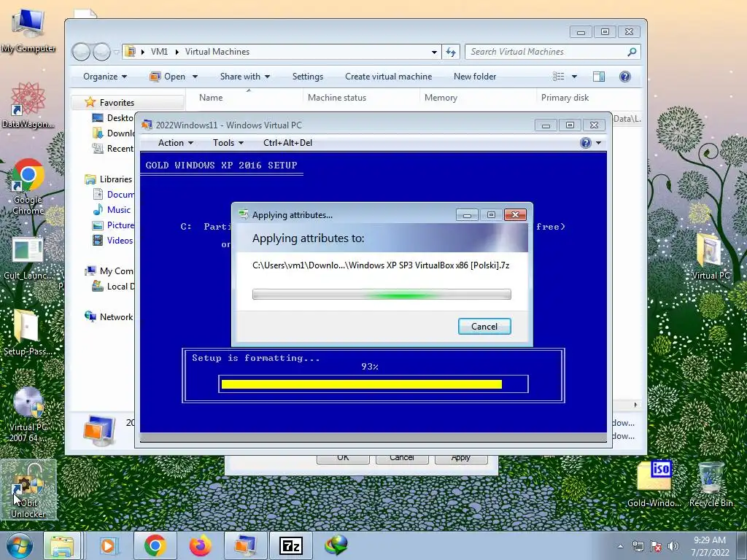
Task: Open the Recycle Bin
Action: click(x=711, y=484)
